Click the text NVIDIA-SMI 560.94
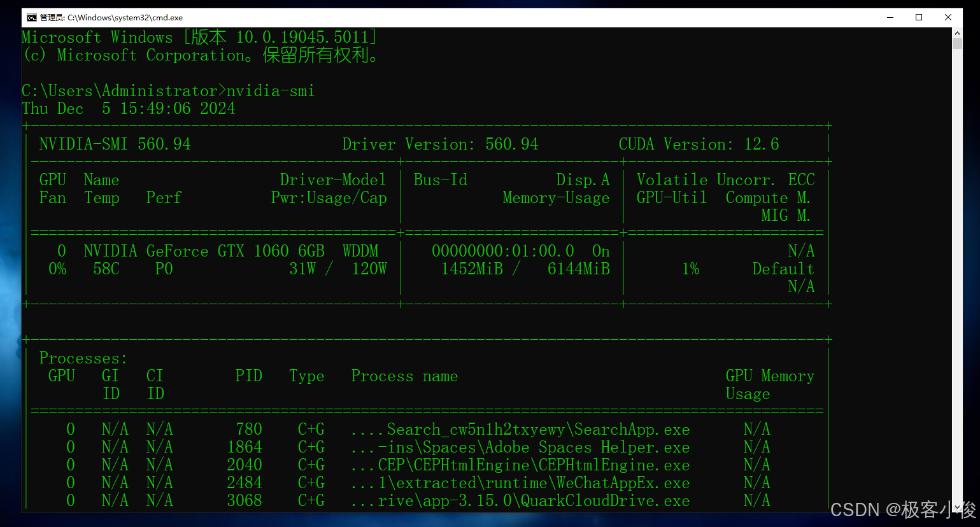This screenshot has height=527, width=980. click(x=115, y=144)
